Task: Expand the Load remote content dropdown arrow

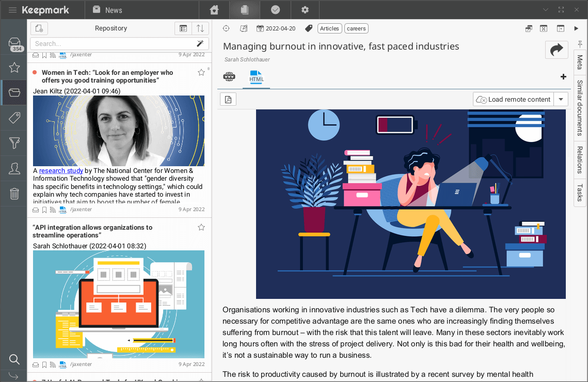Action: 561,99
